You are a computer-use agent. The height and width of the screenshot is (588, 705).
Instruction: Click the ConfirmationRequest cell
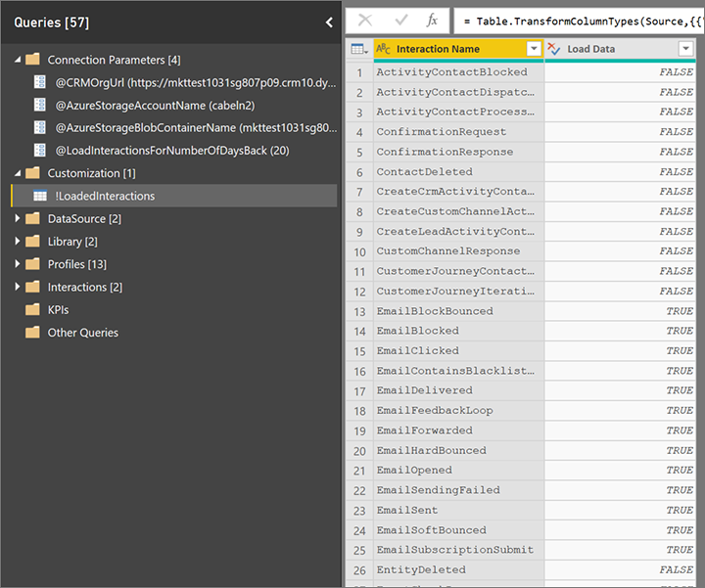pyautogui.click(x=458, y=132)
